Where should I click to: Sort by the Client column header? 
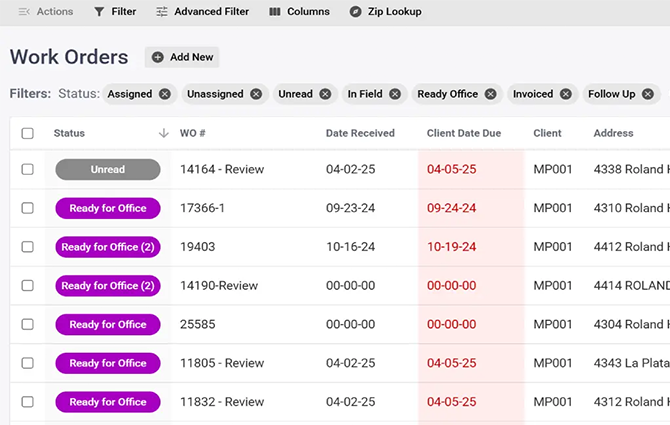(547, 133)
